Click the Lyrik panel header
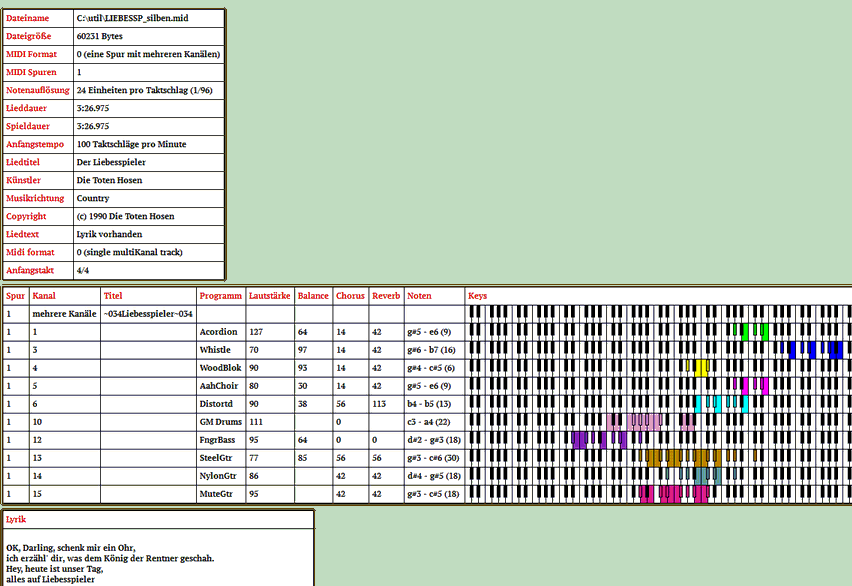This screenshot has height=586, width=852. [x=16, y=519]
